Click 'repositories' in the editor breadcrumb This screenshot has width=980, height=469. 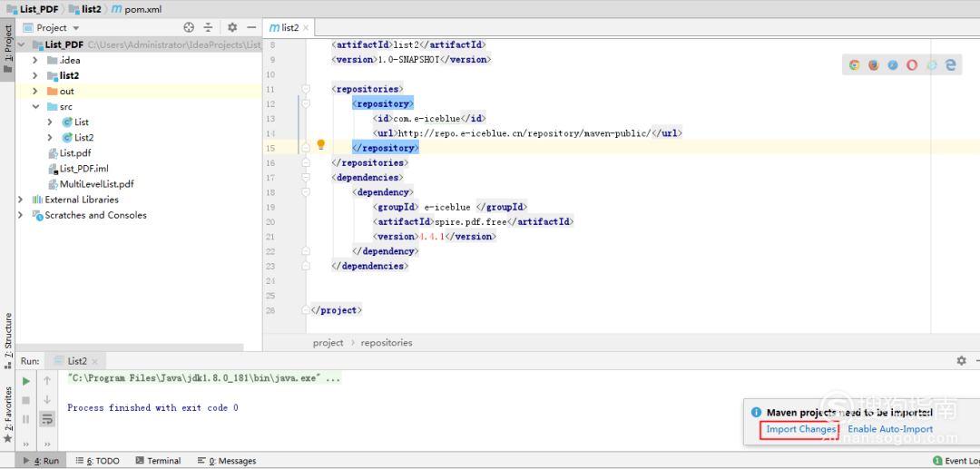click(x=387, y=343)
